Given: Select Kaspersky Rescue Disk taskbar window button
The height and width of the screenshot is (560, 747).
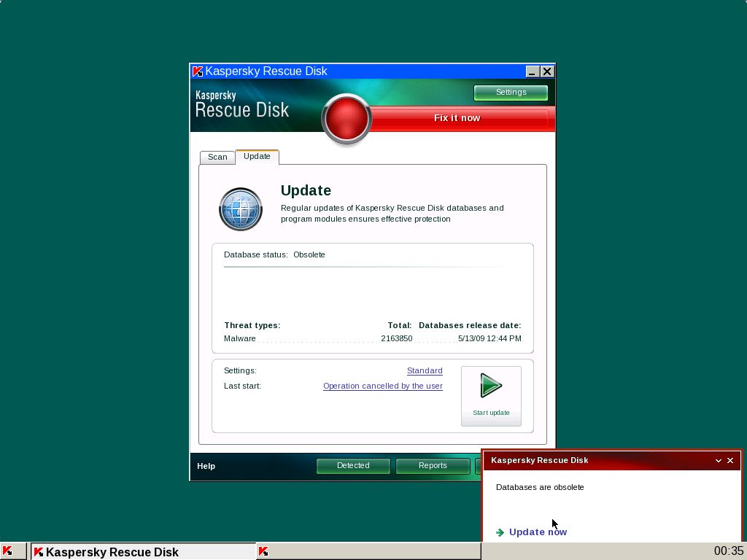Looking at the screenshot, I should tap(143, 551).
